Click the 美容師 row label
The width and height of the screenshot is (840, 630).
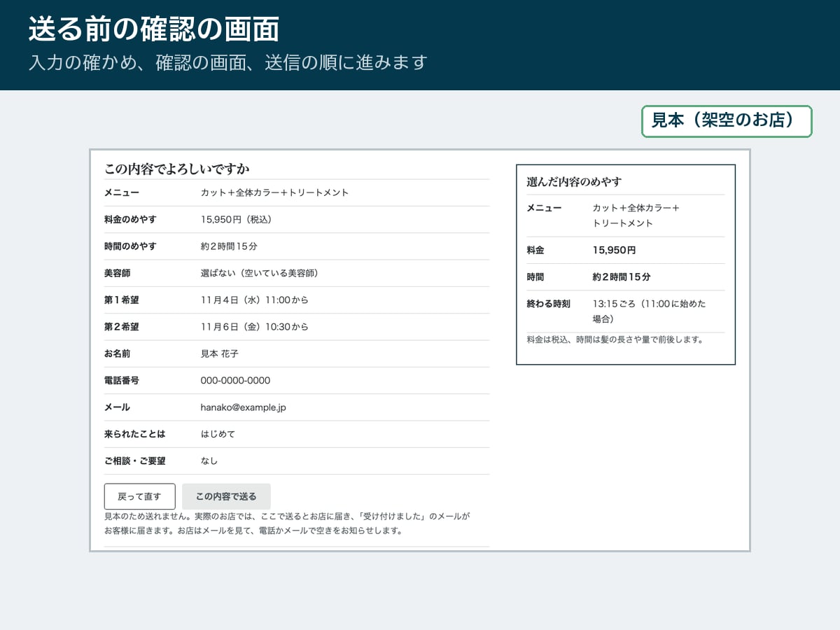(118, 273)
